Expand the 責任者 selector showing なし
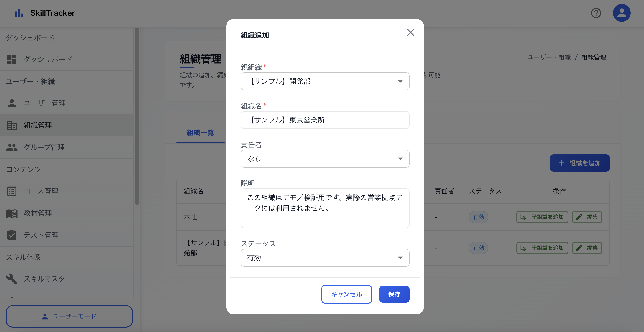 point(325,158)
